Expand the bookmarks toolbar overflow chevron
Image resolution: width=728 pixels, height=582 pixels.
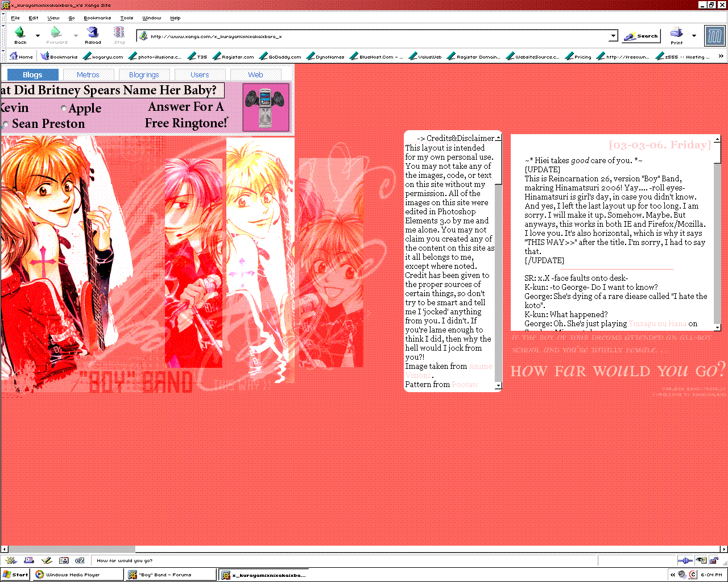721,56
